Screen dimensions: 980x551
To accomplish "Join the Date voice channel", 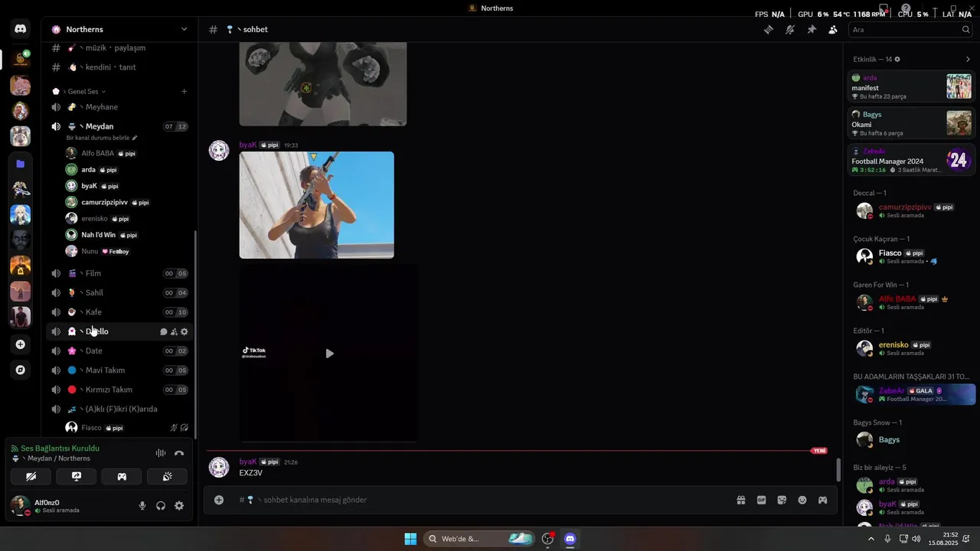I will click(119, 350).
